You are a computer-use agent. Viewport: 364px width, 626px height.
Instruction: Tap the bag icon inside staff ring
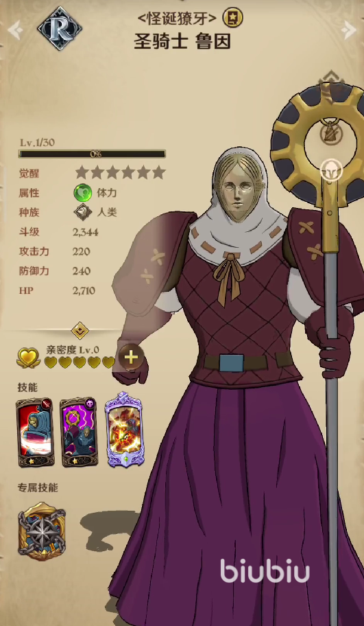pyautogui.click(x=330, y=132)
